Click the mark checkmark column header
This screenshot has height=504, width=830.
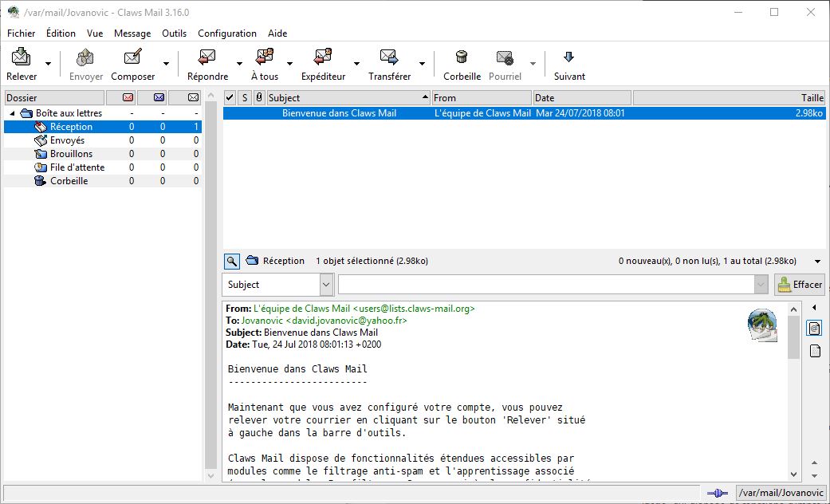[230, 97]
